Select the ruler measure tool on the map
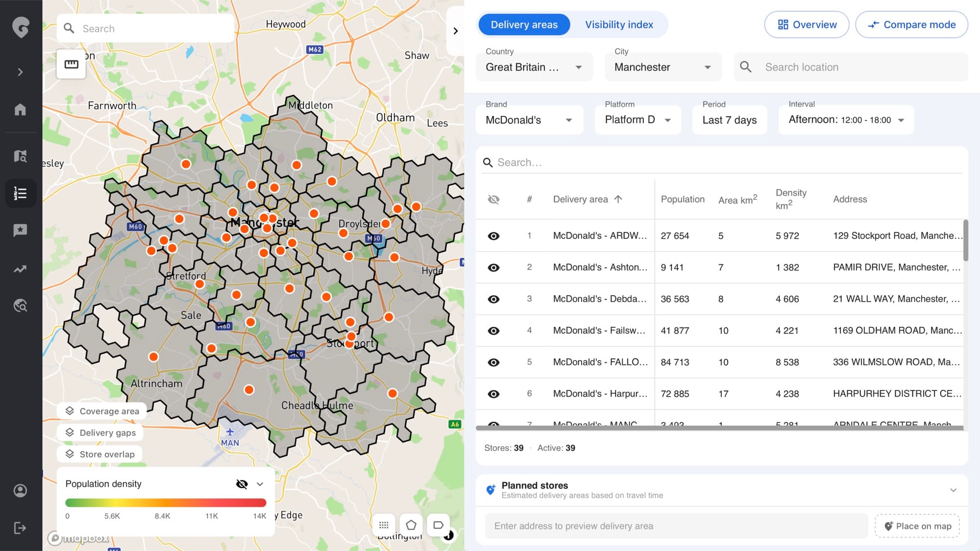This screenshot has height=551, width=980. (x=72, y=64)
